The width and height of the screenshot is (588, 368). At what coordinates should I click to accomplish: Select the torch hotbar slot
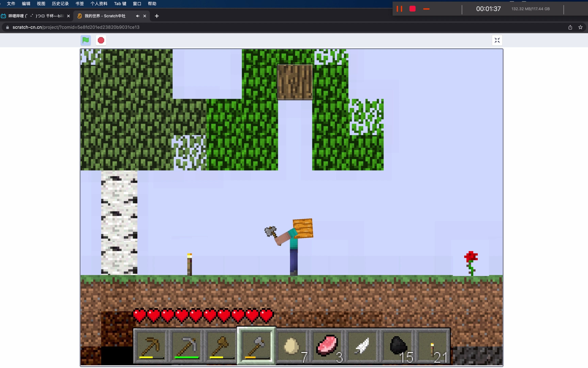click(x=432, y=346)
